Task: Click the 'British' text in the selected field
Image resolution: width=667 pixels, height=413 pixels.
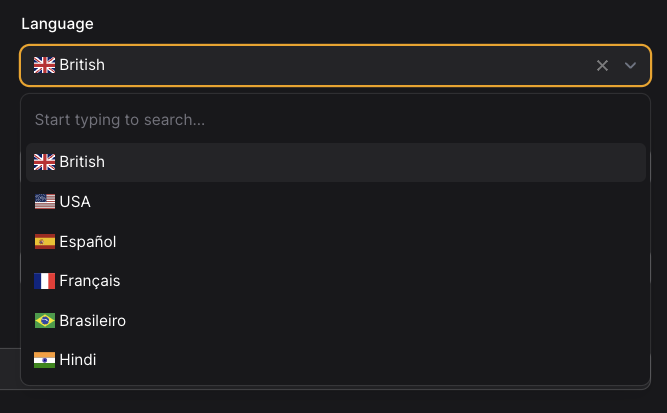Action: point(82,65)
